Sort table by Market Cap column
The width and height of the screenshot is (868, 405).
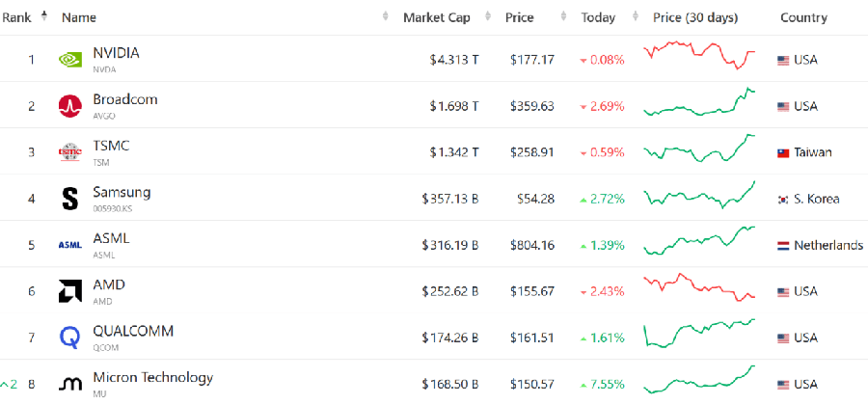tap(436, 17)
